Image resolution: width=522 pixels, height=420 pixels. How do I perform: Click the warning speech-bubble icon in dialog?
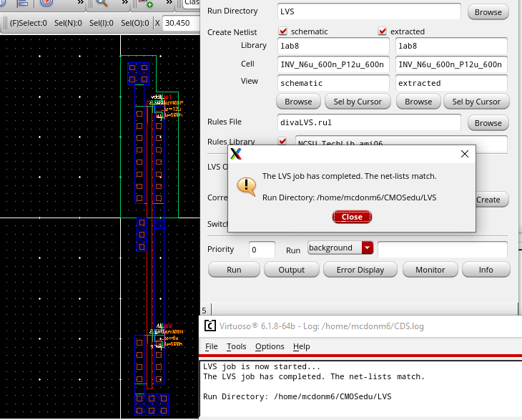[x=246, y=186]
